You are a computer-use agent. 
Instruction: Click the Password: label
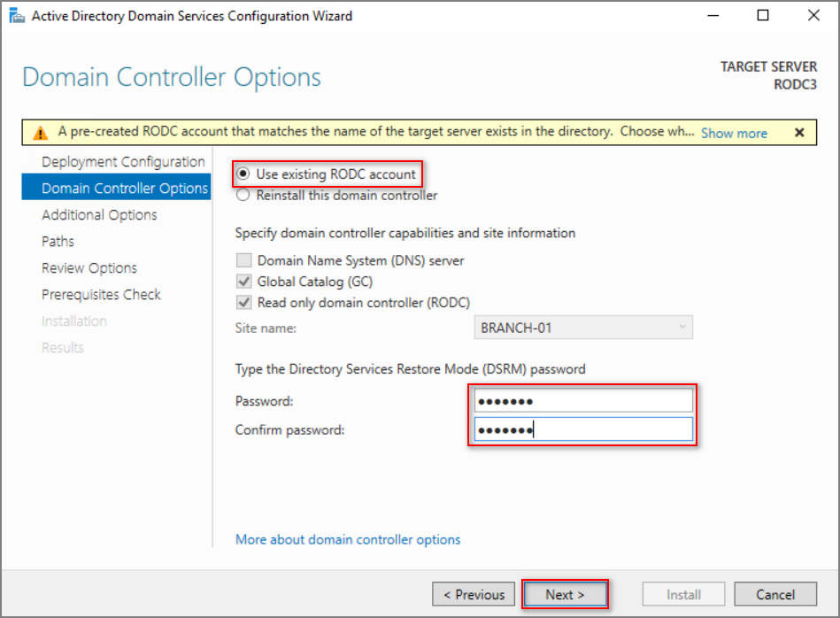(x=264, y=401)
